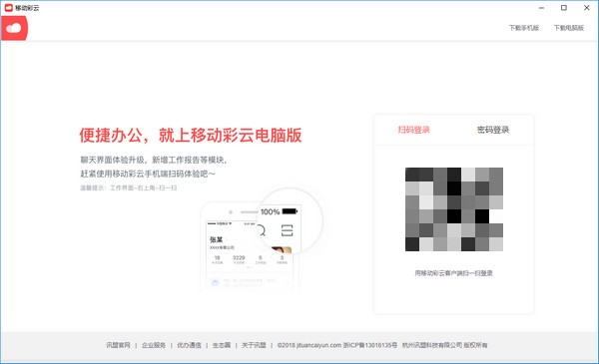The image size is (599, 364).
Task: Switch to the 密码登录 tab
Action: point(493,130)
